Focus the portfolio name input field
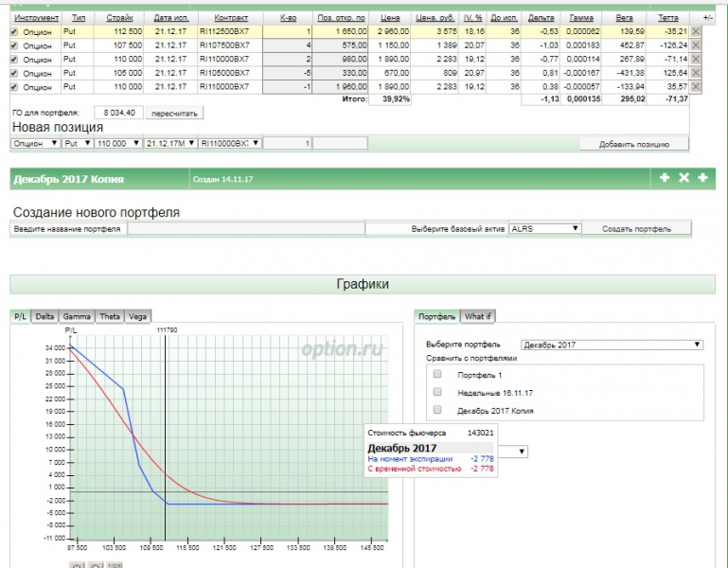Viewport: 728px width, 568px height. click(244, 229)
